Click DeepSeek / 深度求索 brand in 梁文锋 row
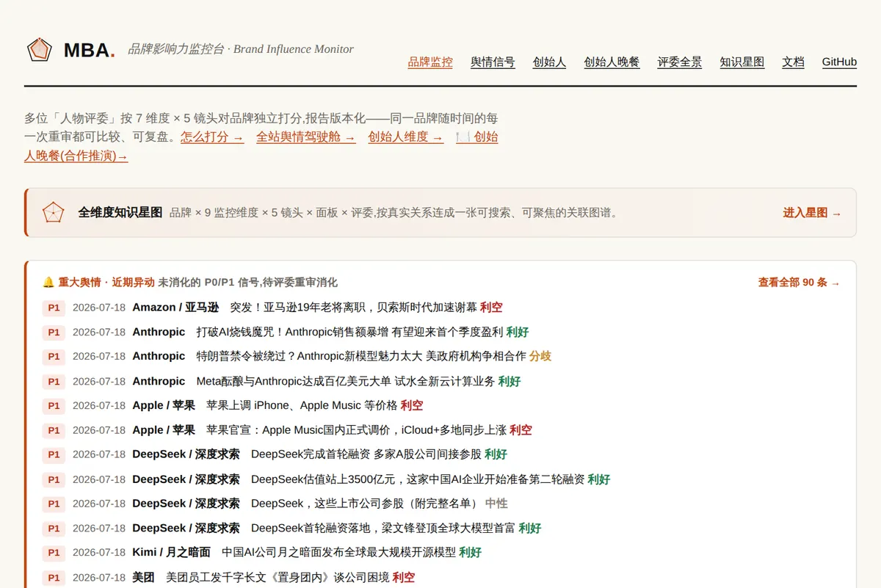Image resolution: width=881 pixels, height=588 pixels. click(186, 528)
